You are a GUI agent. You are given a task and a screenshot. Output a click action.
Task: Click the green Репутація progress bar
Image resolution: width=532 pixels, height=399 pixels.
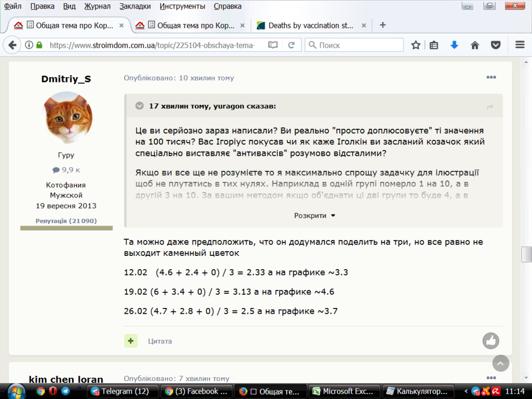point(66,228)
